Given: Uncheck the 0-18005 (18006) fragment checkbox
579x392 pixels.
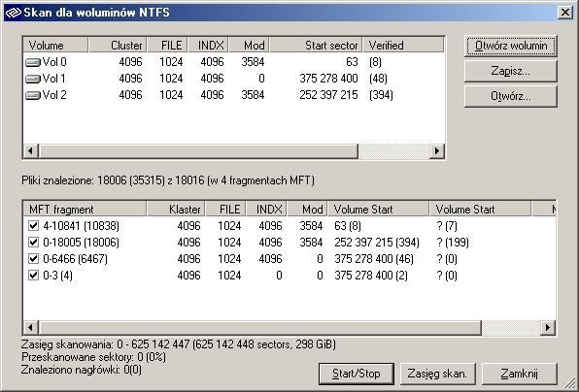Looking at the screenshot, I should (x=34, y=242).
